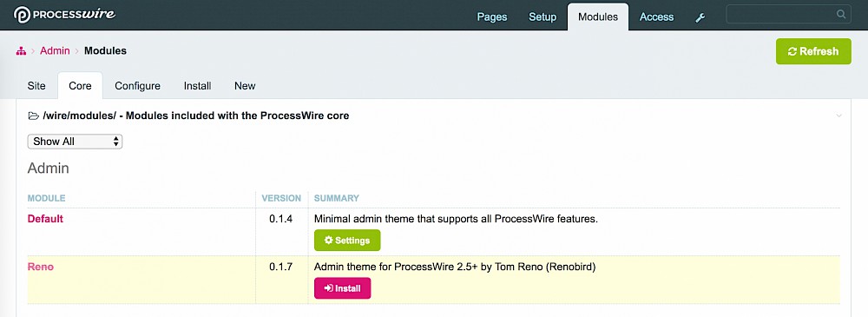Image resolution: width=868 pixels, height=317 pixels.
Task: Collapse the /wire/modules/ section chevron
Action: (x=838, y=116)
